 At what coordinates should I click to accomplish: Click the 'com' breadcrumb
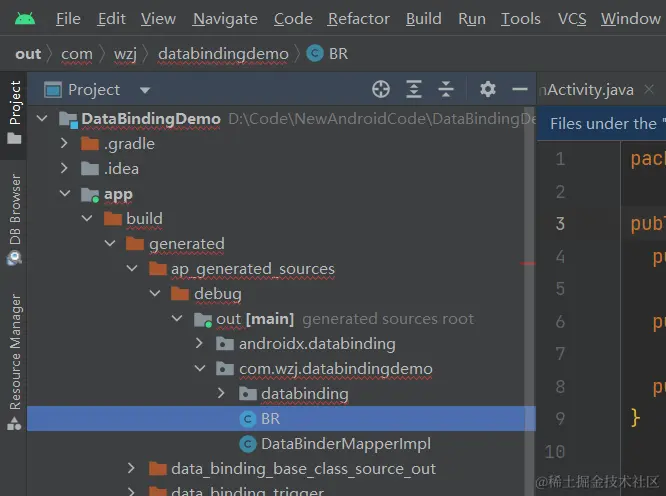point(76,54)
